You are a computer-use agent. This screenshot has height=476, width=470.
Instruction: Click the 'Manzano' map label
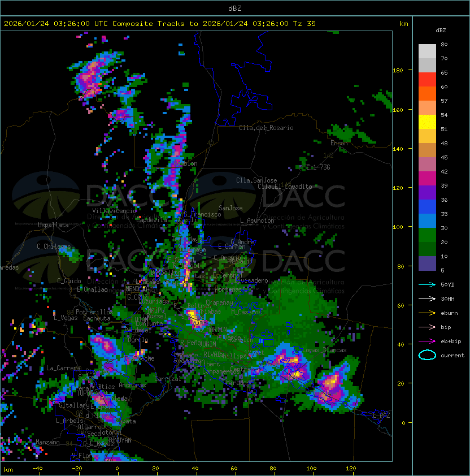pos(47,442)
